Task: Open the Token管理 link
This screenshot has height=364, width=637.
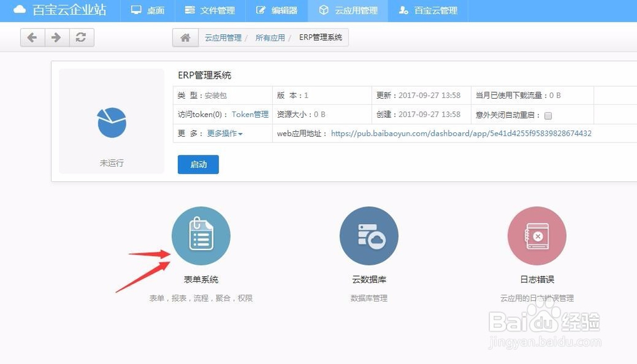Action: [250, 115]
